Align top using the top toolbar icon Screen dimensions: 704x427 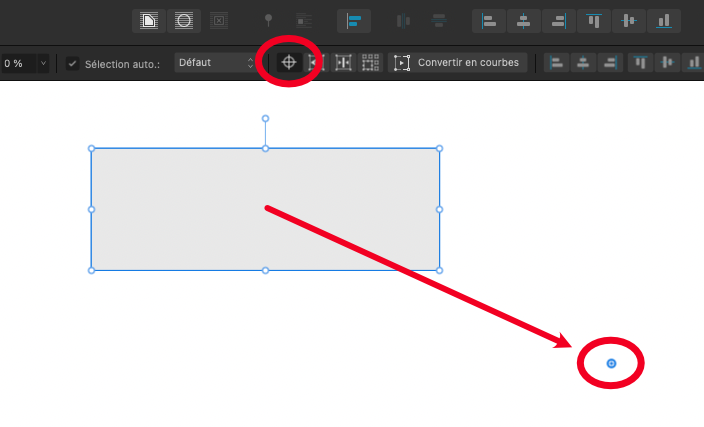tap(594, 21)
